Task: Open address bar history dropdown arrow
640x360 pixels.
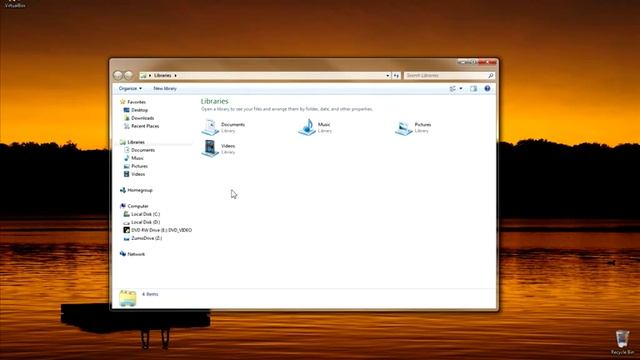Action: pyautogui.click(x=387, y=76)
